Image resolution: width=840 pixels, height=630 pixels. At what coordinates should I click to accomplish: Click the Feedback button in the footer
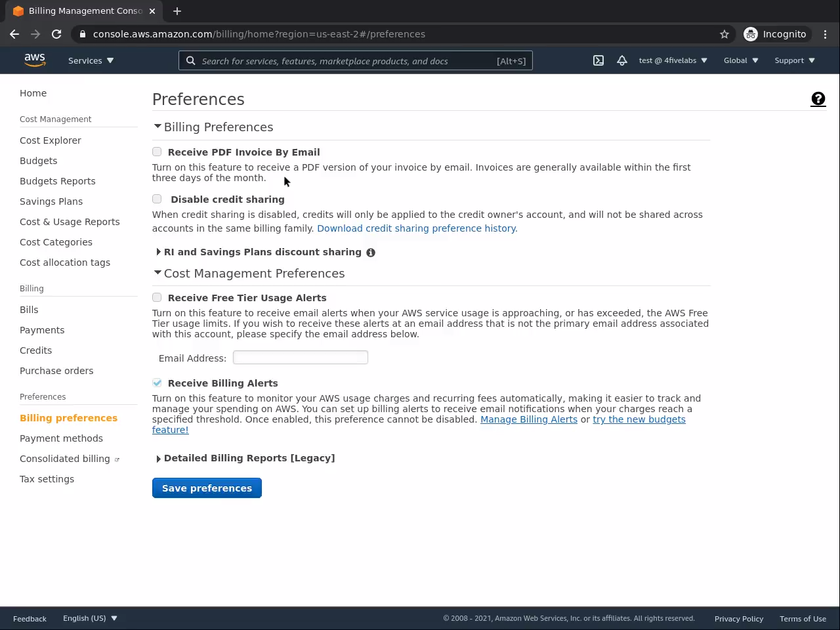point(30,619)
